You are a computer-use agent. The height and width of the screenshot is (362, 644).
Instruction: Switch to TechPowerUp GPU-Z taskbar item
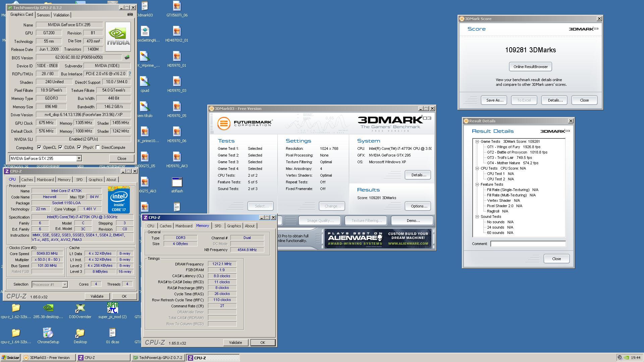coord(158,358)
